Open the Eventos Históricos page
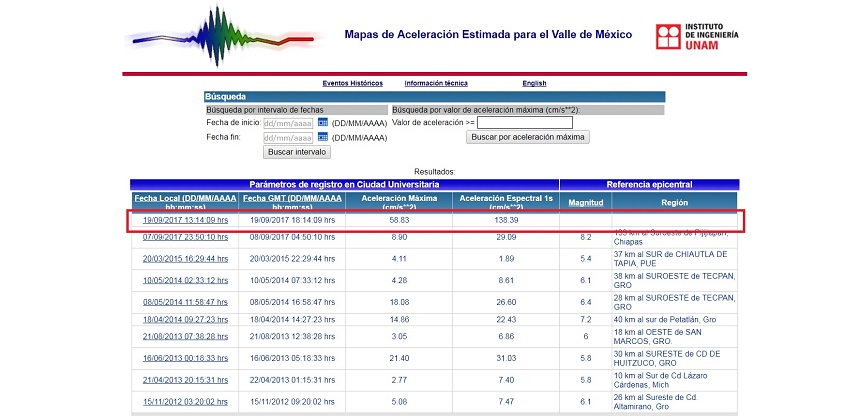860x416 pixels. (x=353, y=83)
